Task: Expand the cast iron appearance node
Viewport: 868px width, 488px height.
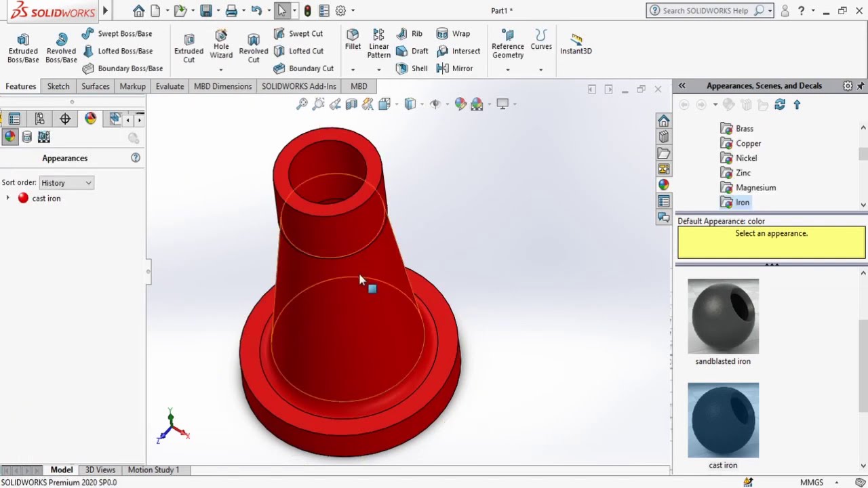Action: click(x=7, y=198)
